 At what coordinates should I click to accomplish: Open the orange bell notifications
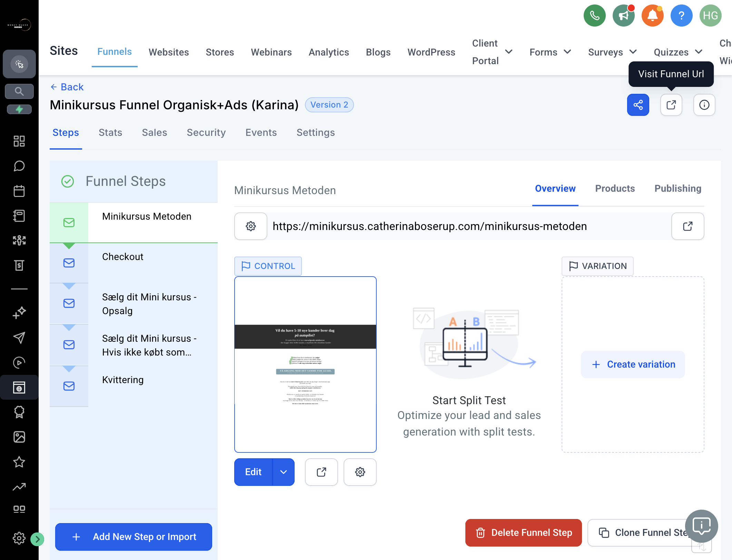pyautogui.click(x=652, y=16)
